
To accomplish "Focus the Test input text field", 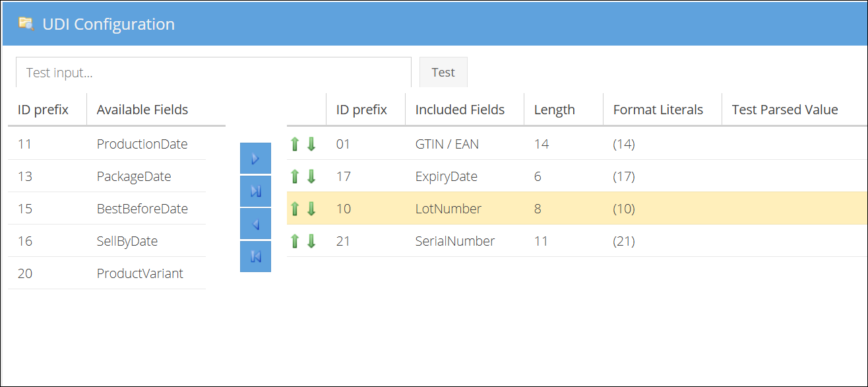I will 213,73.
